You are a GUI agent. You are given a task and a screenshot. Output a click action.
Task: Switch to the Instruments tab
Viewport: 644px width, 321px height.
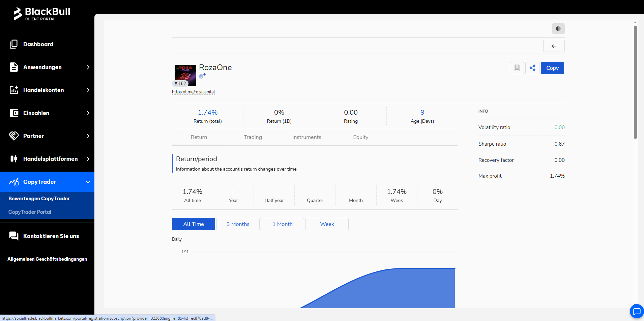tap(307, 137)
